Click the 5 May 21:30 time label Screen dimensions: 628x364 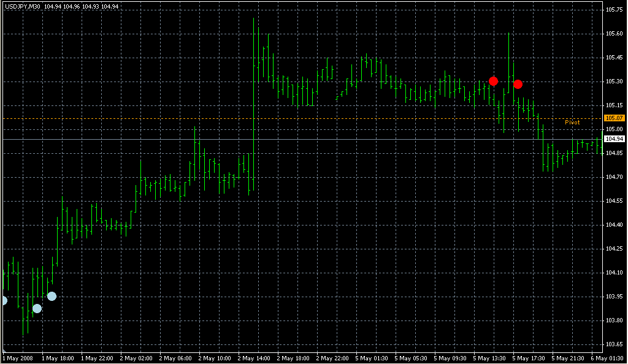click(568, 358)
